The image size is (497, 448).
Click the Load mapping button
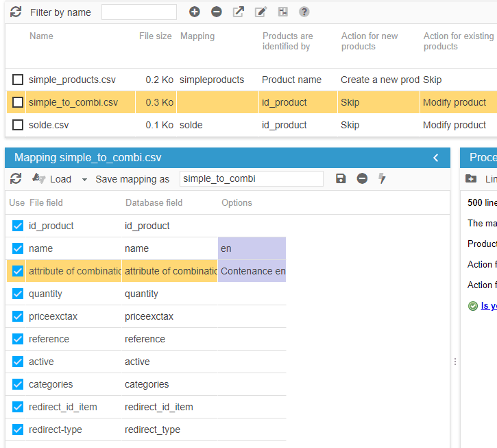tap(52, 179)
